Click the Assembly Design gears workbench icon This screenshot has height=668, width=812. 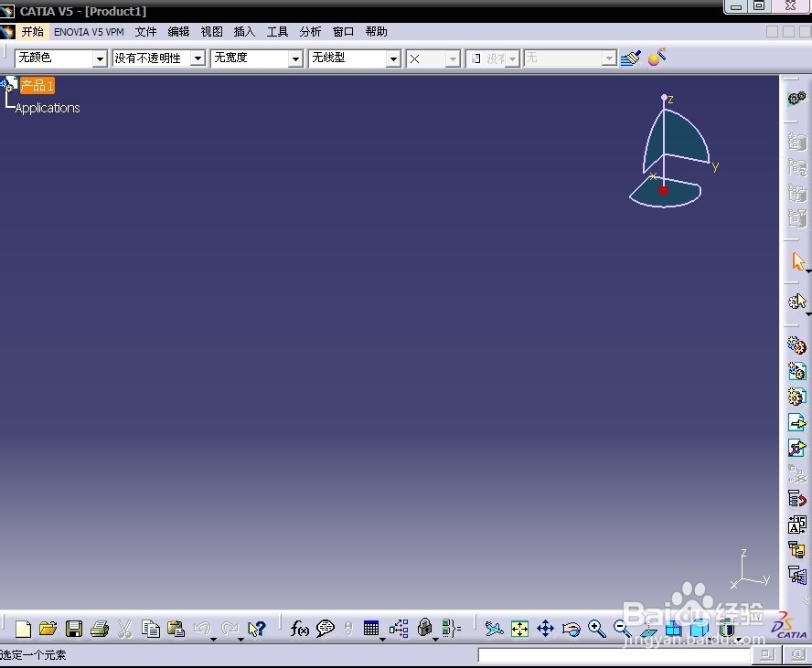pos(797,99)
